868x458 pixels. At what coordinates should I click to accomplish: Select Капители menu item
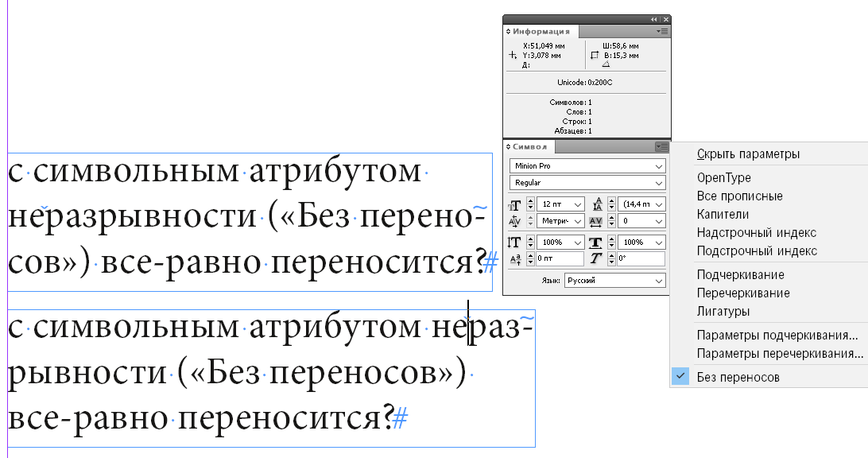723,215
